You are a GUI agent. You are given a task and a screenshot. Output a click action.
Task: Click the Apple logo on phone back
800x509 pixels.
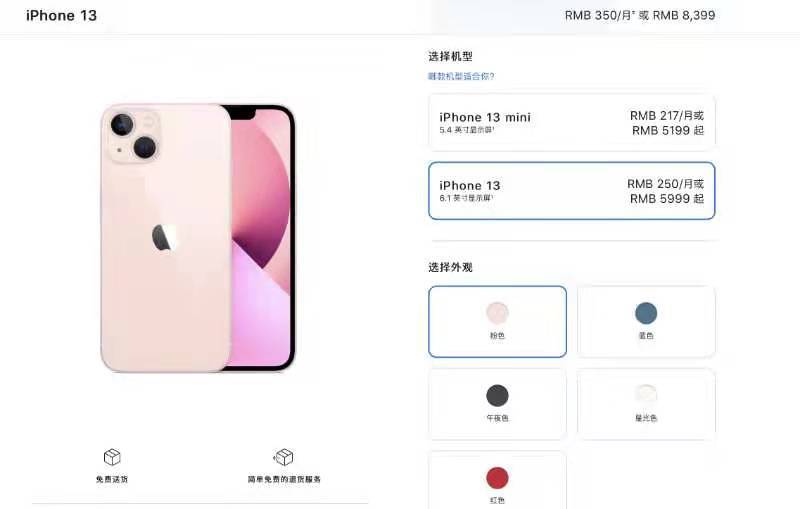(x=164, y=237)
